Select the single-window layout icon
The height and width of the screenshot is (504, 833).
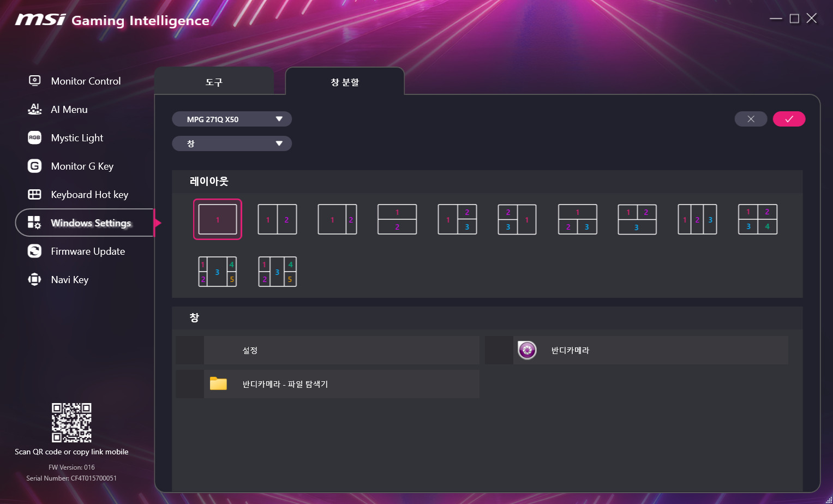217,219
